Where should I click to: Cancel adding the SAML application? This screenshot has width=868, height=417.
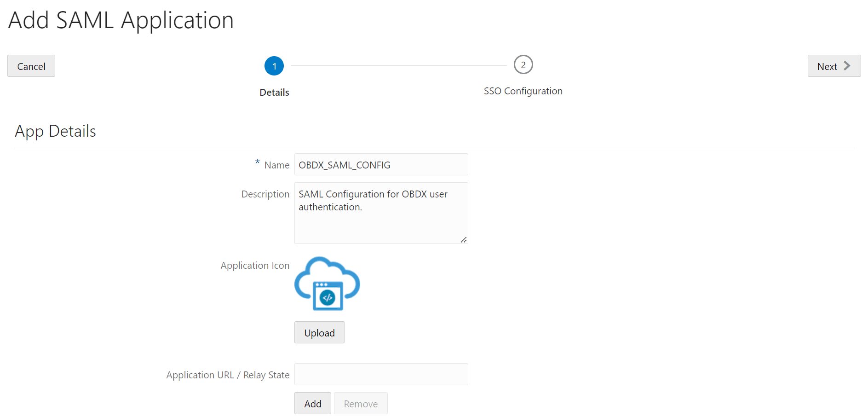click(31, 66)
